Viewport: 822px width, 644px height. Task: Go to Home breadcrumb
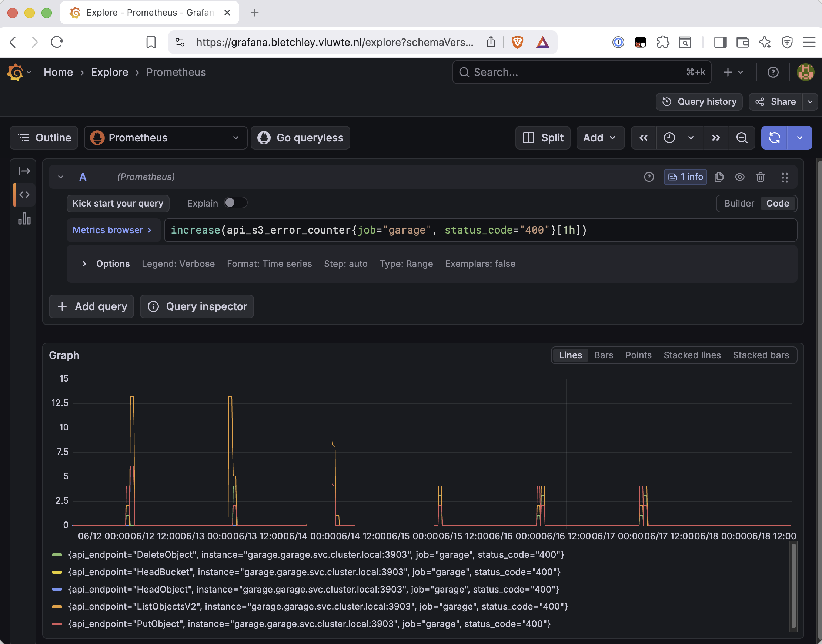[x=58, y=72]
